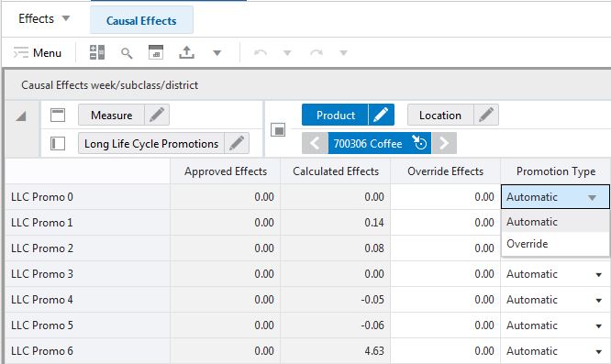Go to next product arrow

click(444, 143)
